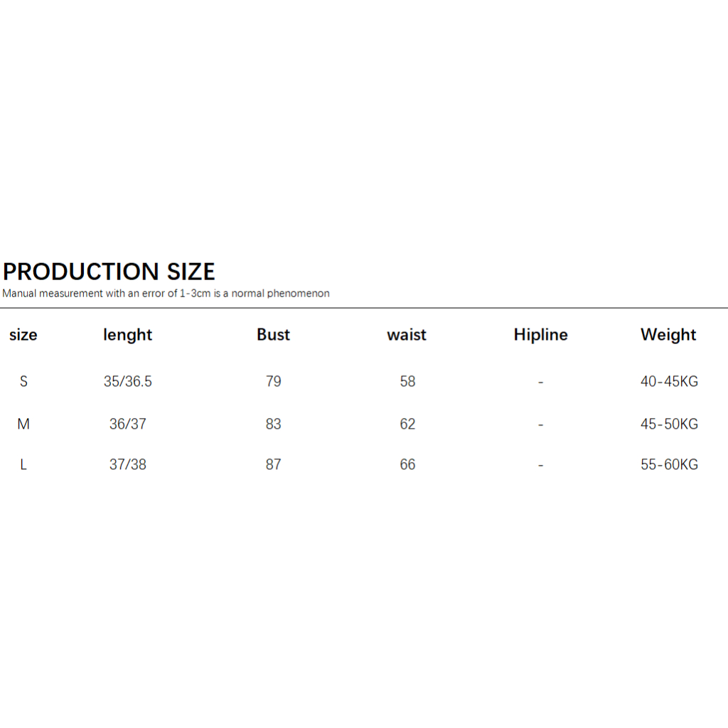Click the 35/36.5 length value
Viewport: 728px width, 728px height.
(x=128, y=382)
